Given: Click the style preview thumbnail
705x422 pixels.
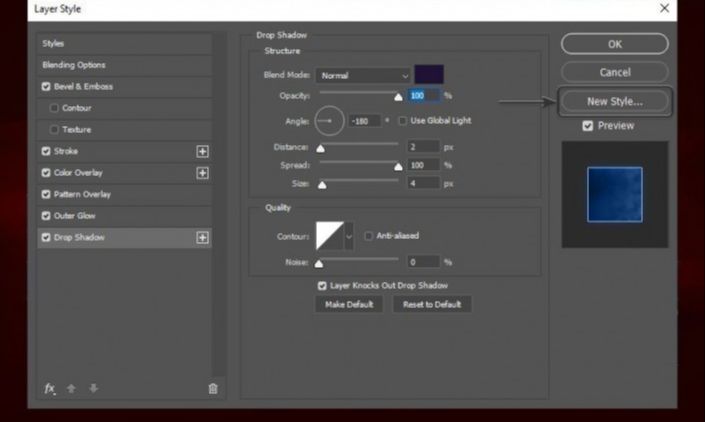Looking at the screenshot, I should pyautogui.click(x=615, y=195).
